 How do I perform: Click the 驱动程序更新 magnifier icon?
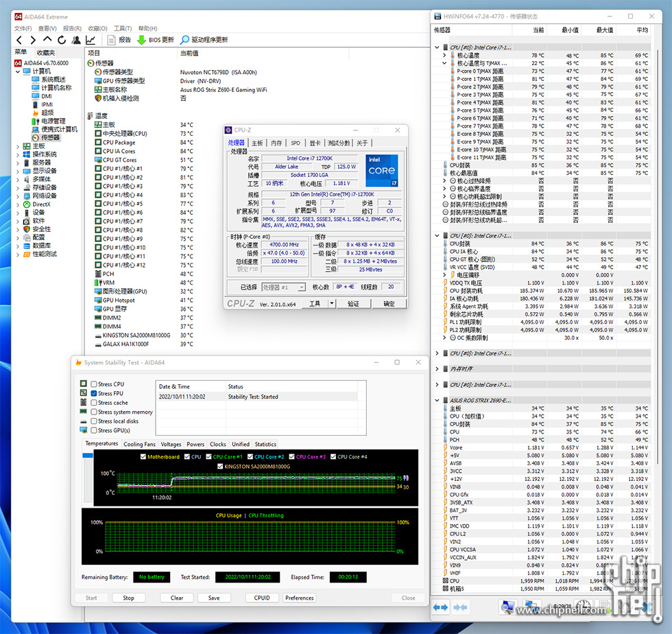(x=185, y=40)
